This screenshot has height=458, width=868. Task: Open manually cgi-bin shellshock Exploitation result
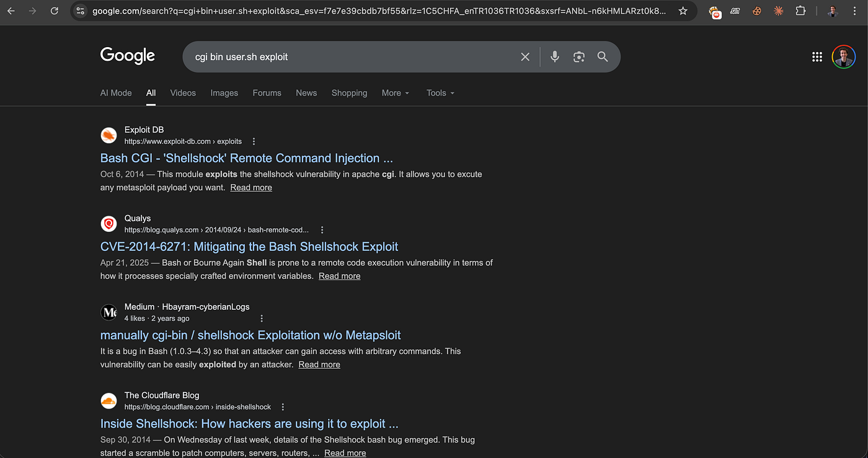pos(250,335)
